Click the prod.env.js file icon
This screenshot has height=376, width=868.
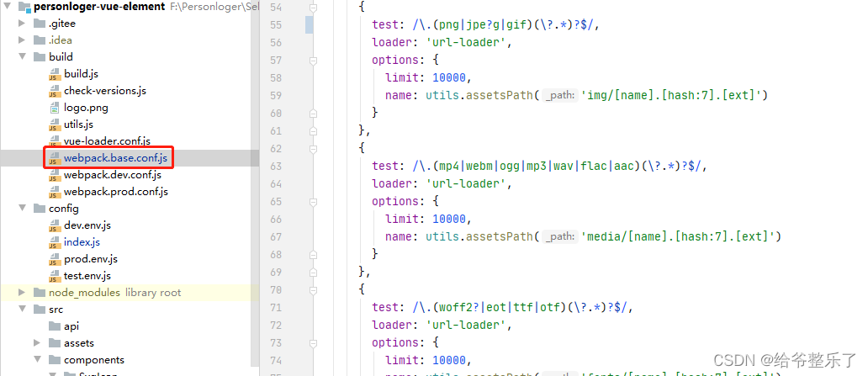[x=54, y=259]
